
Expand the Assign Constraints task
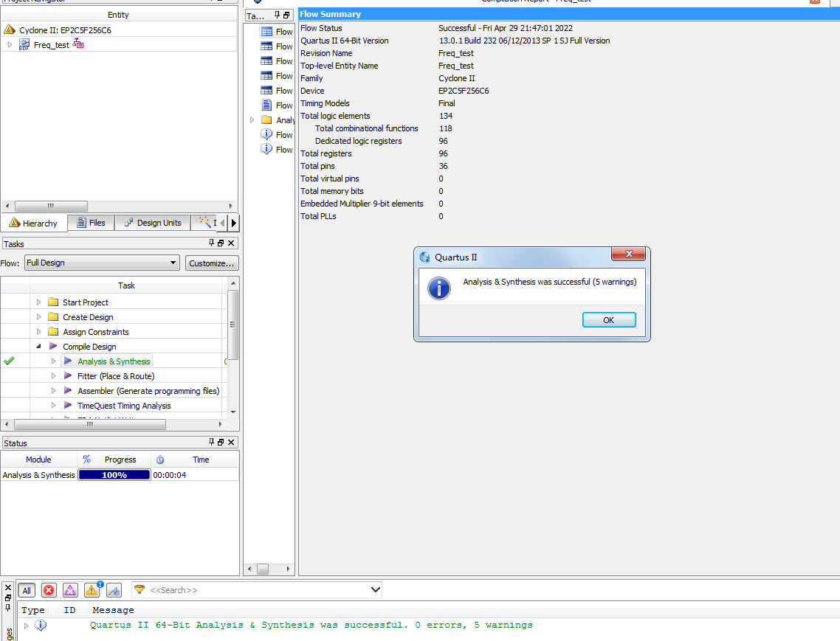[x=38, y=331]
